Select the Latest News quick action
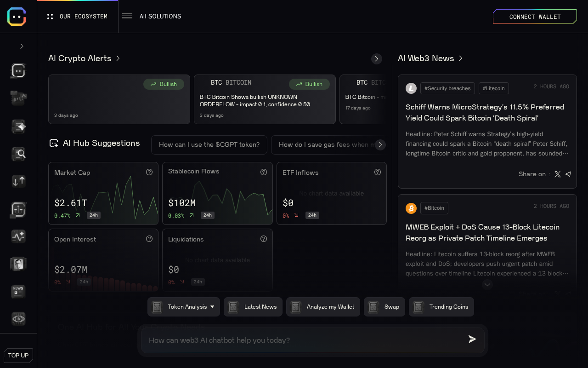Screen dimensions: 588x368 tap(253, 307)
